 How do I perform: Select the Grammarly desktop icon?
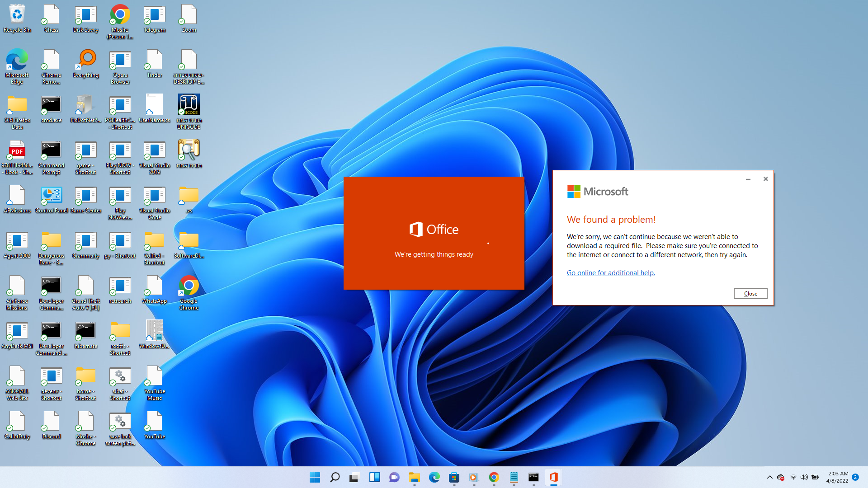pos(86,244)
